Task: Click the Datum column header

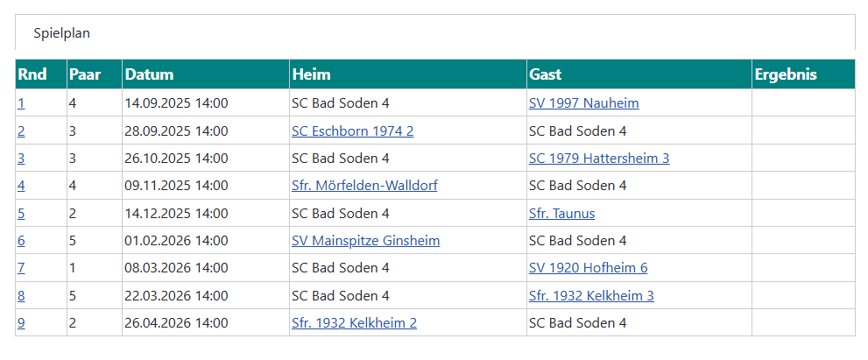Action: point(150,74)
